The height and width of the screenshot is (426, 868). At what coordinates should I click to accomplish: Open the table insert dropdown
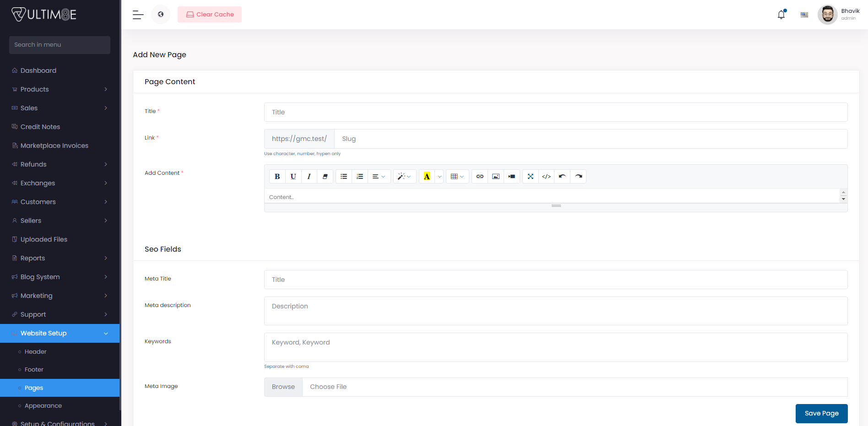[457, 176]
